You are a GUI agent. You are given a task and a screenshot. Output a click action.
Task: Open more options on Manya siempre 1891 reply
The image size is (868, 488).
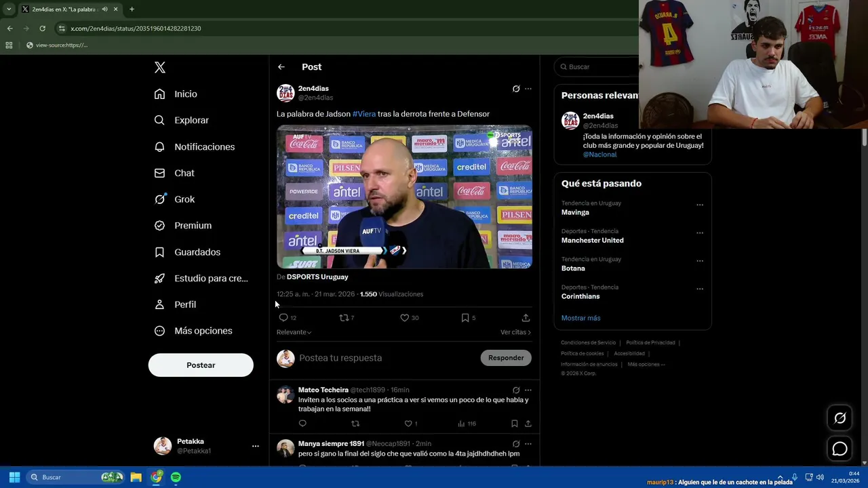point(528,444)
